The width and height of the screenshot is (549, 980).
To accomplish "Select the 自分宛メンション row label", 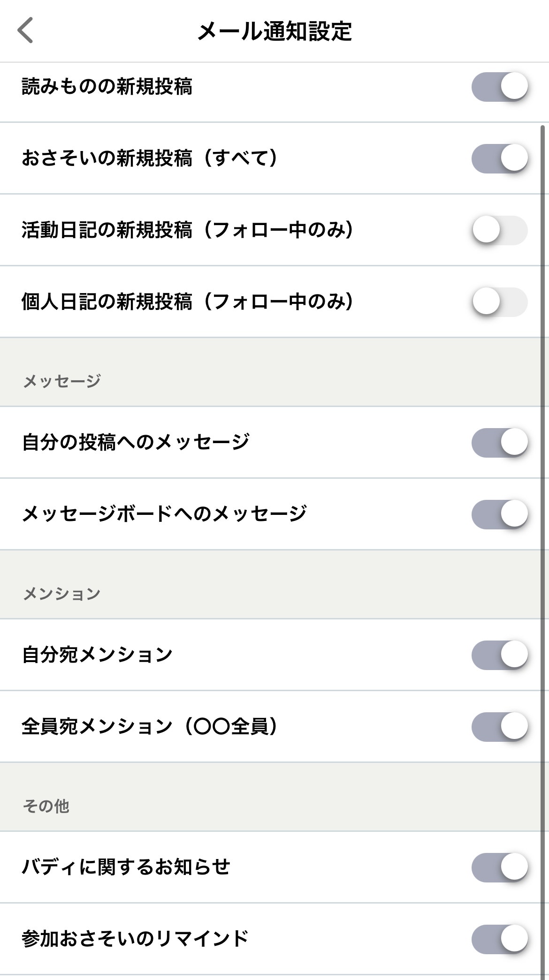I will 97,655.
